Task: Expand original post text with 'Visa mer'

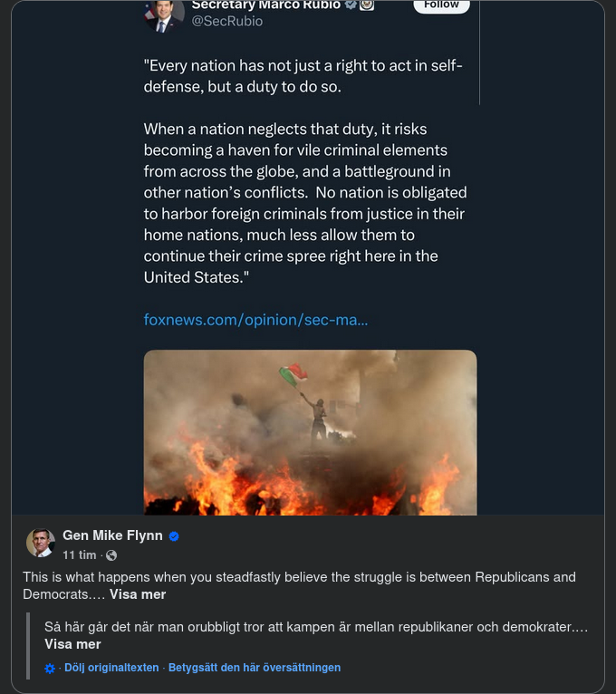Action: (x=138, y=595)
